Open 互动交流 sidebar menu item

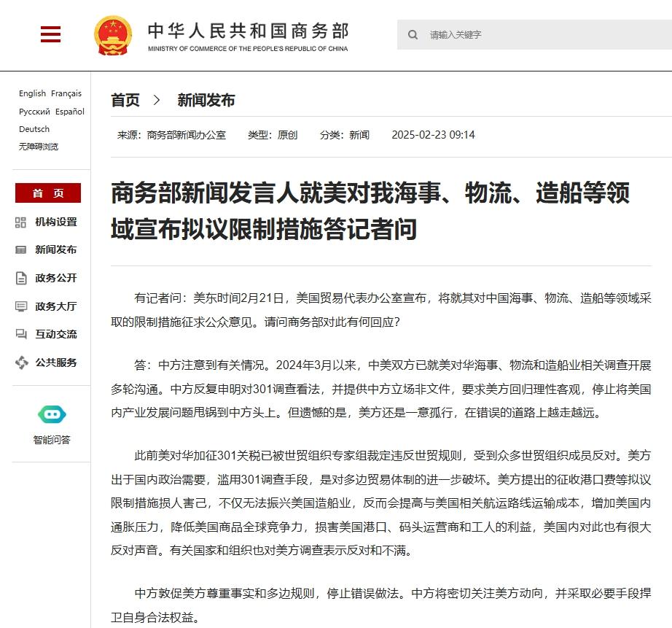pyautogui.click(x=56, y=334)
